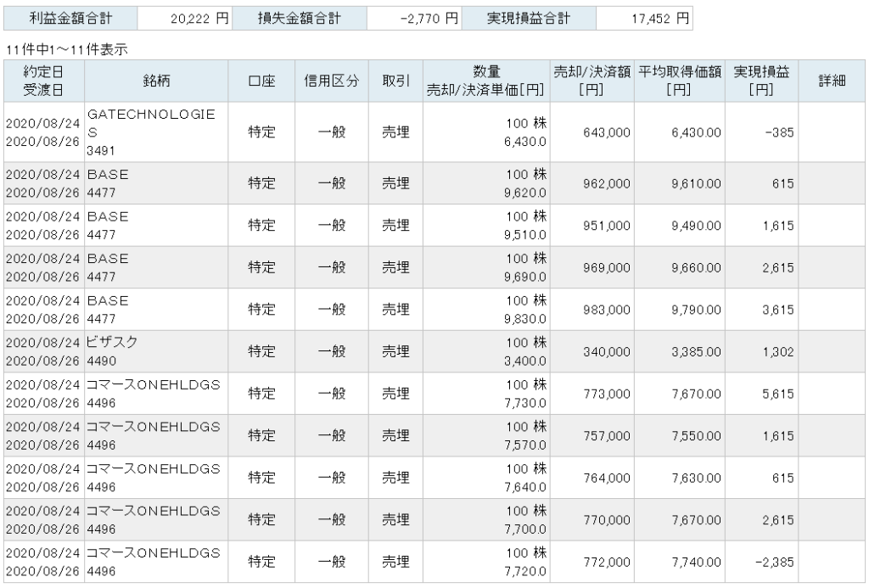Click the 詳細 column header
The height and width of the screenshot is (588, 869).
coord(832,81)
